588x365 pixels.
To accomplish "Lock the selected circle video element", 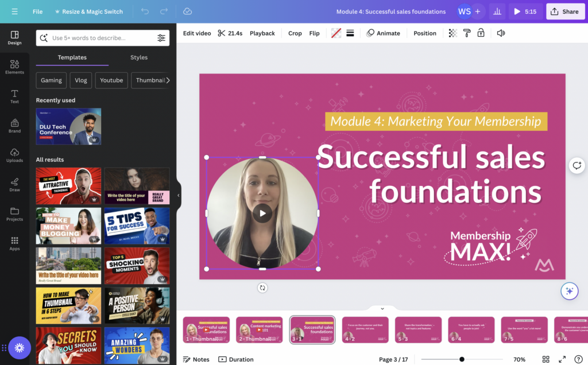I will pos(482,33).
